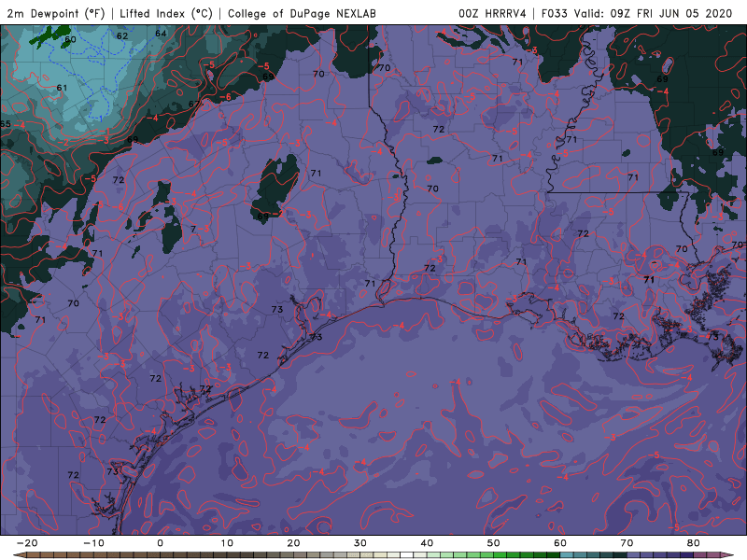
Task: Click the "00Z HRRRV4" model run text
Action: 492,14
